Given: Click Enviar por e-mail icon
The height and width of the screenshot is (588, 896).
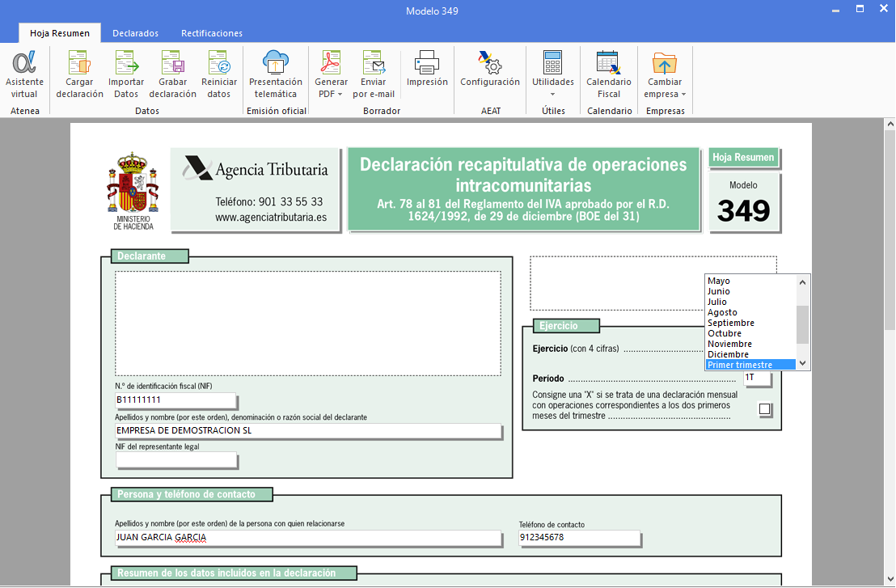Looking at the screenshot, I should (x=374, y=62).
